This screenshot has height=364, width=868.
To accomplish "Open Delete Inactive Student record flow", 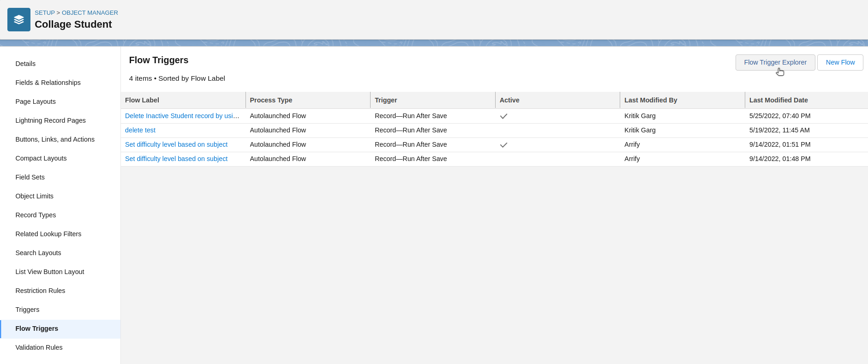I will point(182,116).
